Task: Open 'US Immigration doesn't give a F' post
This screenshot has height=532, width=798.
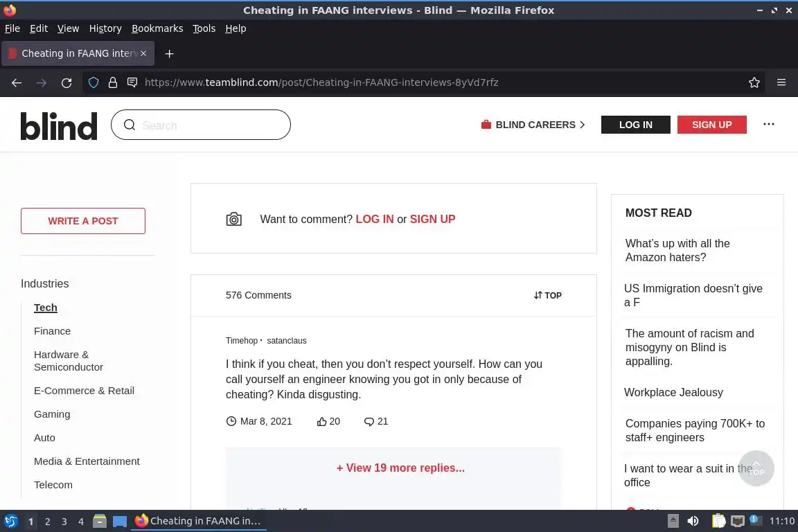Action: tap(693, 295)
